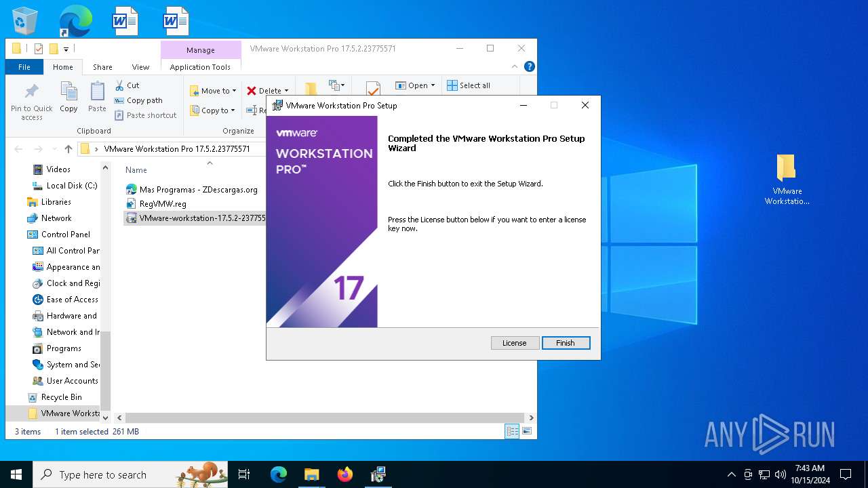Switch to the View ribbon tab
The height and width of the screenshot is (488, 868).
(140, 67)
